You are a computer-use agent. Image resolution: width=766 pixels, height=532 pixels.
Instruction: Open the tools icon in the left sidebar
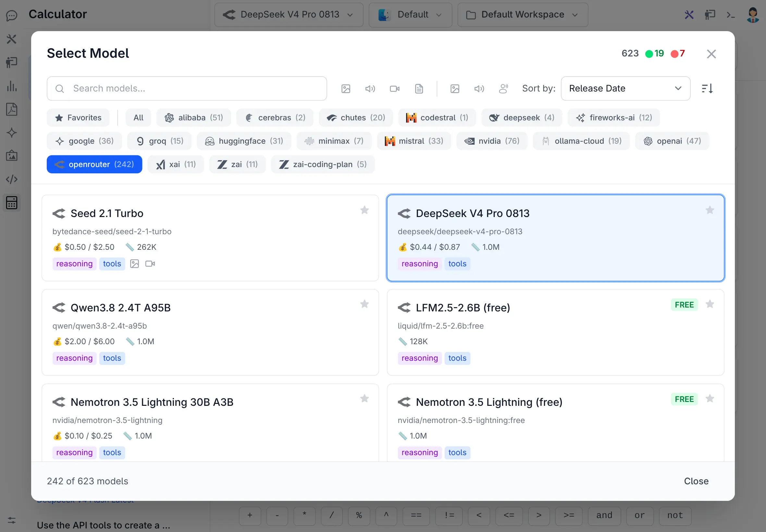point(12,39)
